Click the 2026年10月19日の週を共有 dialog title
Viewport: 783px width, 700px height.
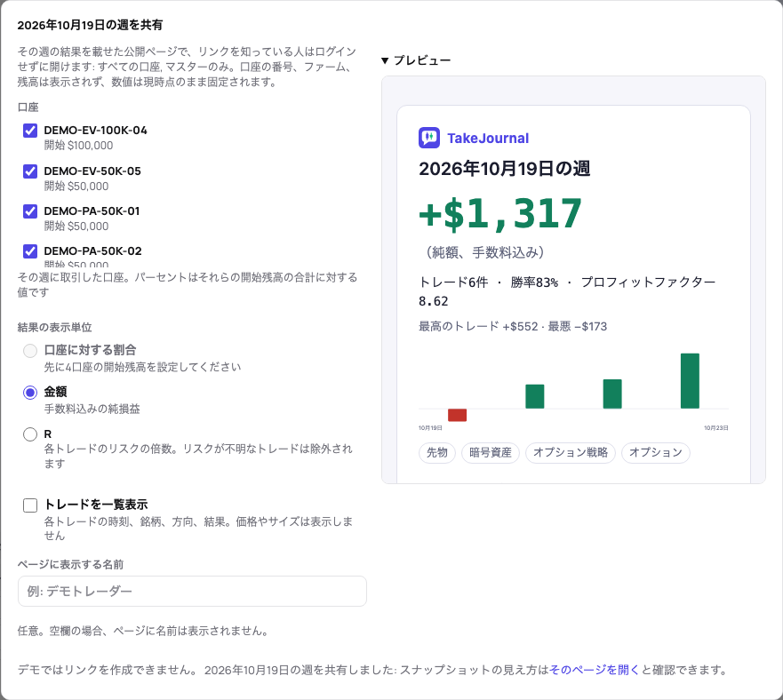pos(90,25)
